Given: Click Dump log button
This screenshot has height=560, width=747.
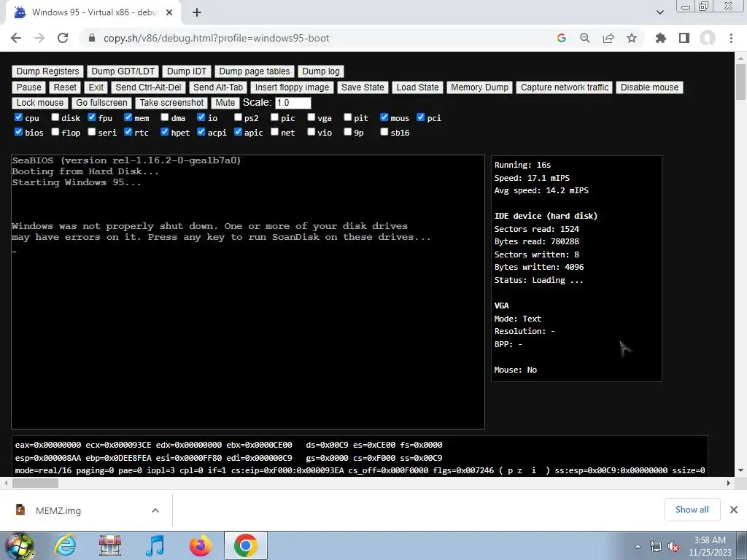Looking at the screenshot, I should [x=321, y=71].
